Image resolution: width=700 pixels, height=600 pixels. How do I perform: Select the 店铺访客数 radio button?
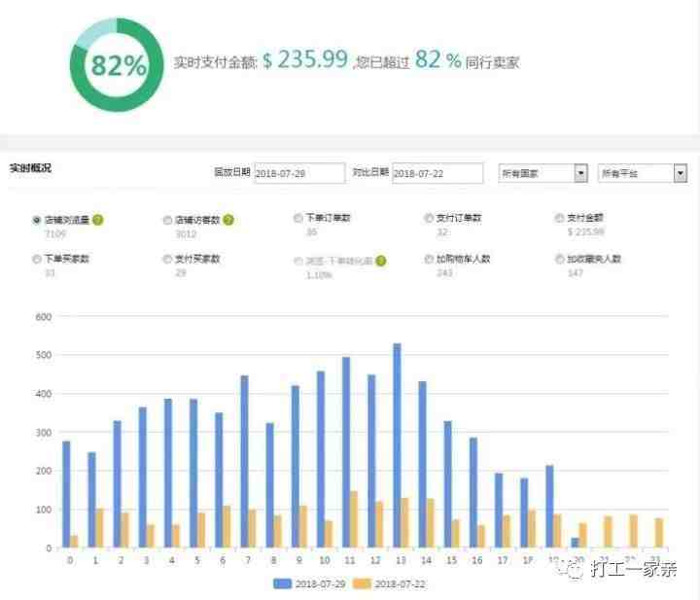tap(167, 220)
